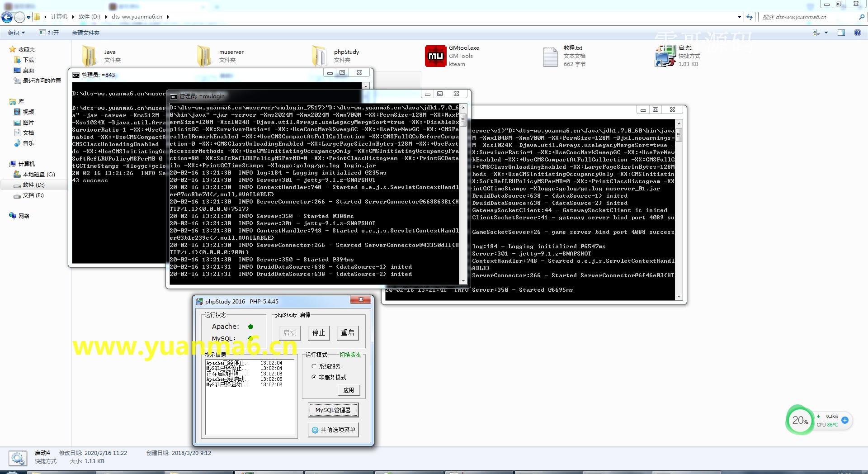Click the phpStudy title bar icon
Viewport: 868px width, 474px height.
pos(199,301)
